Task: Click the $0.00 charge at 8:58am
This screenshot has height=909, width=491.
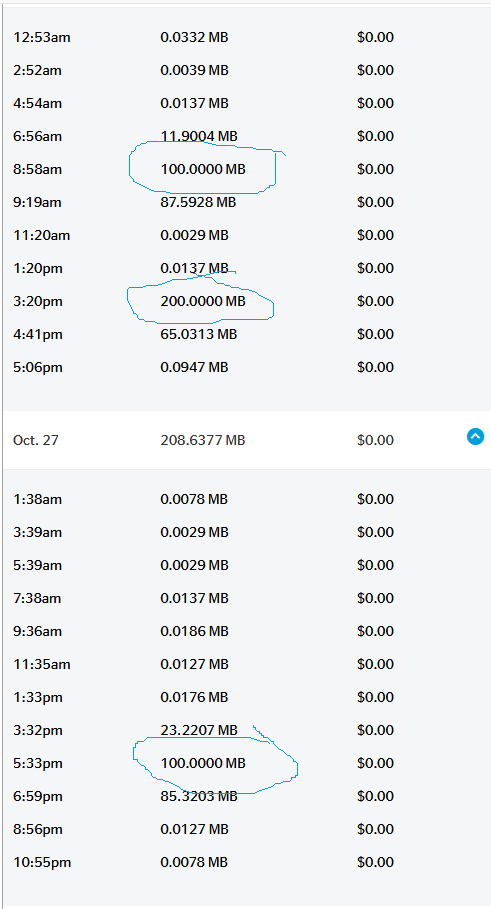Action: coord(375,169)
